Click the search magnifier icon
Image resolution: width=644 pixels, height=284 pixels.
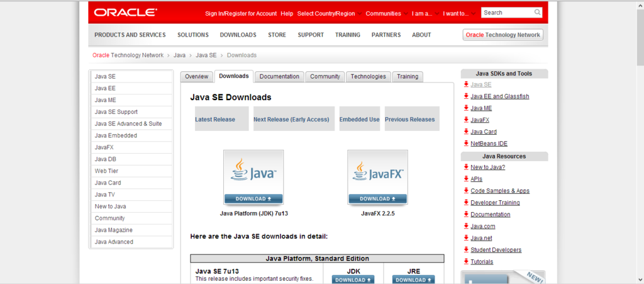(x=537, y=13)
